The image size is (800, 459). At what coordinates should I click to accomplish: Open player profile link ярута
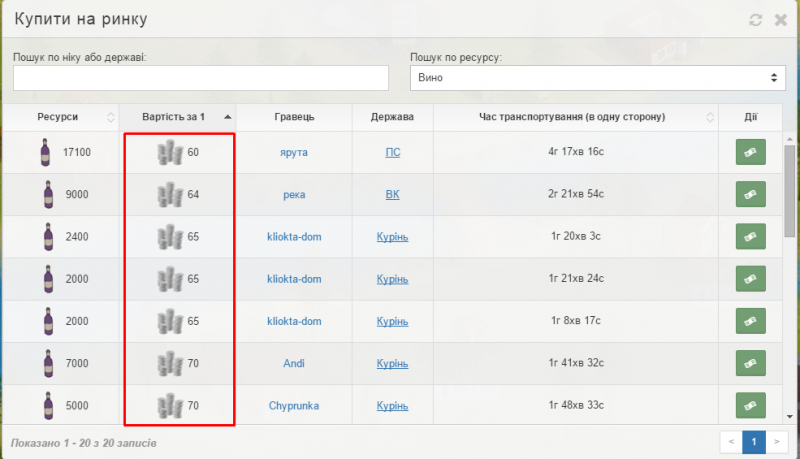294,152
